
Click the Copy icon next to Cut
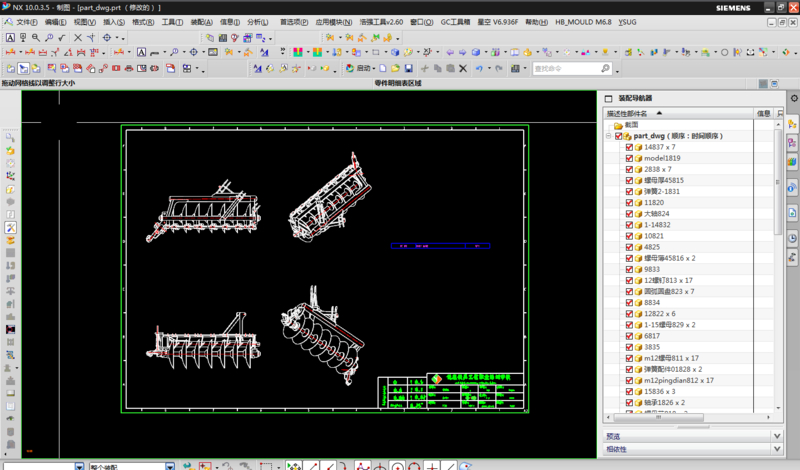coord(437,68)
